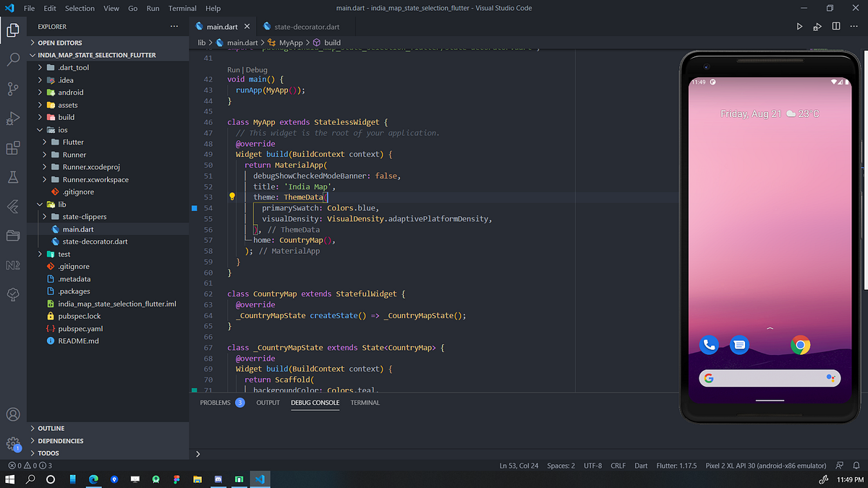Click Flutter: 1.17.5 in the status bar
Viewport: 868px width, 488px height.
[676, 466]
